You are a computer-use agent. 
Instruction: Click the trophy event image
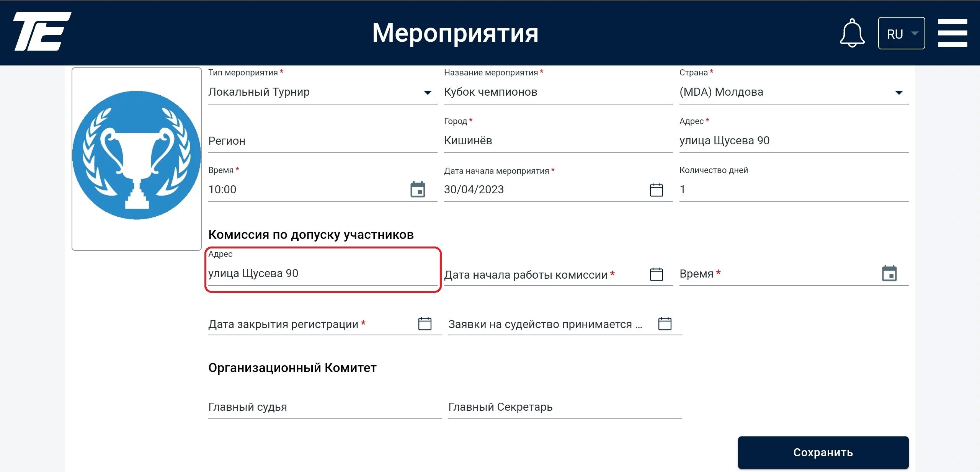pyautogui.click(x=137, y=155)
